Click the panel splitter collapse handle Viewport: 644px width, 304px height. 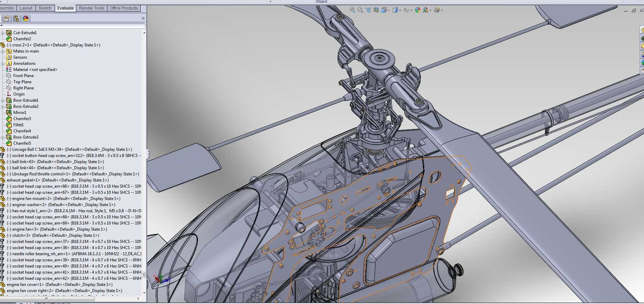coord(148,154)
